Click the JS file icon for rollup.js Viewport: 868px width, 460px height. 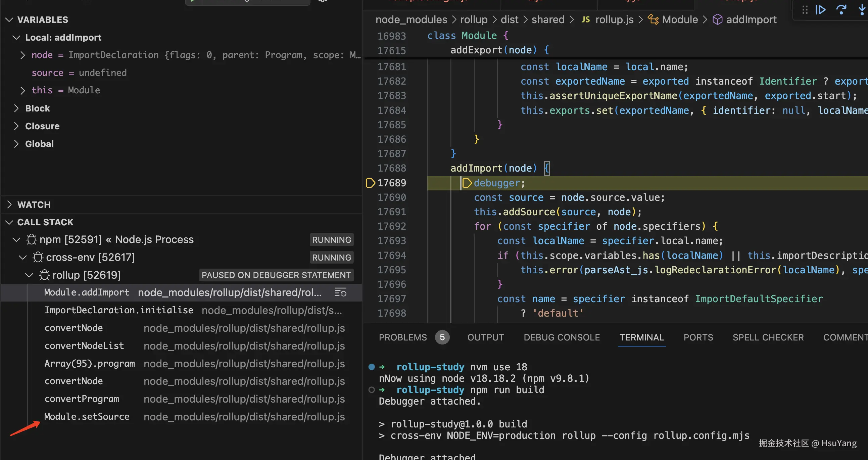(x=586, y=19)
